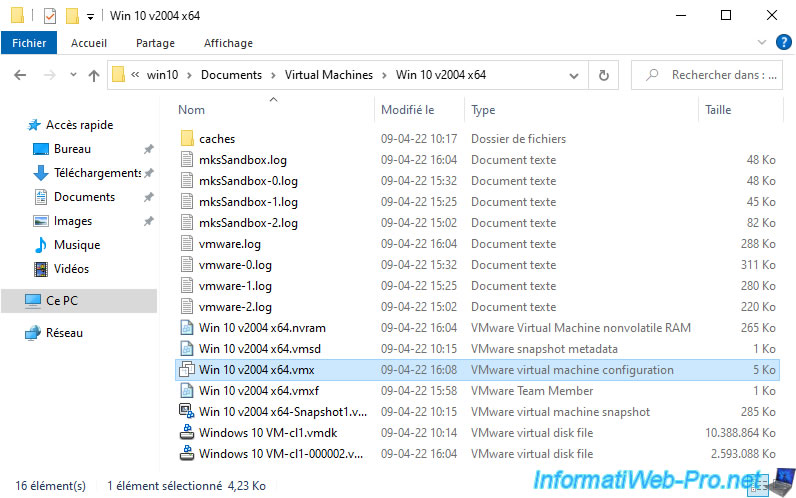Screen dimensions: 796x498
Task: Select the Win 10 v2004 x64.vmx file icon
Action: 187,370
